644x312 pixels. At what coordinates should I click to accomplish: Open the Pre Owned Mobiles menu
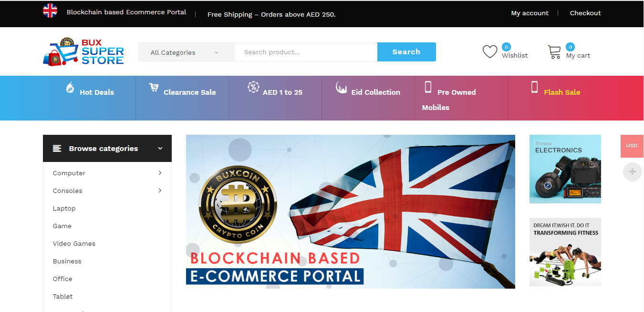pyautogui.click(x=449, y=100)
